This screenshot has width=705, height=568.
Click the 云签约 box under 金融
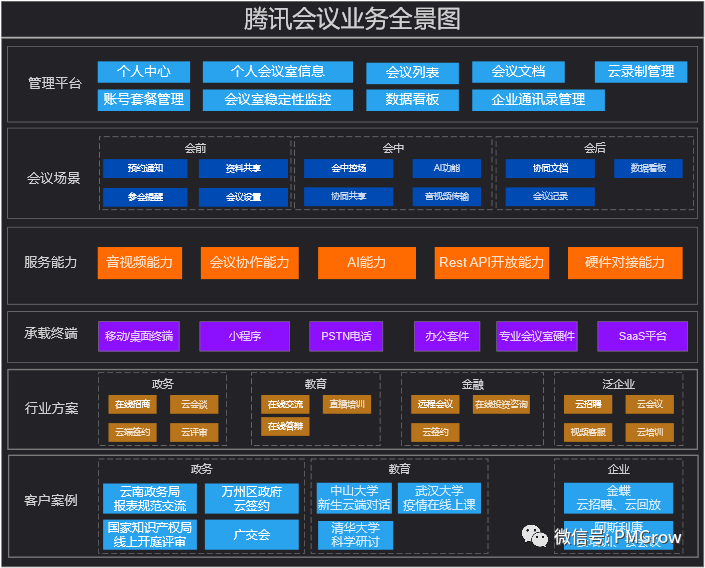click(x=435, y=433)
